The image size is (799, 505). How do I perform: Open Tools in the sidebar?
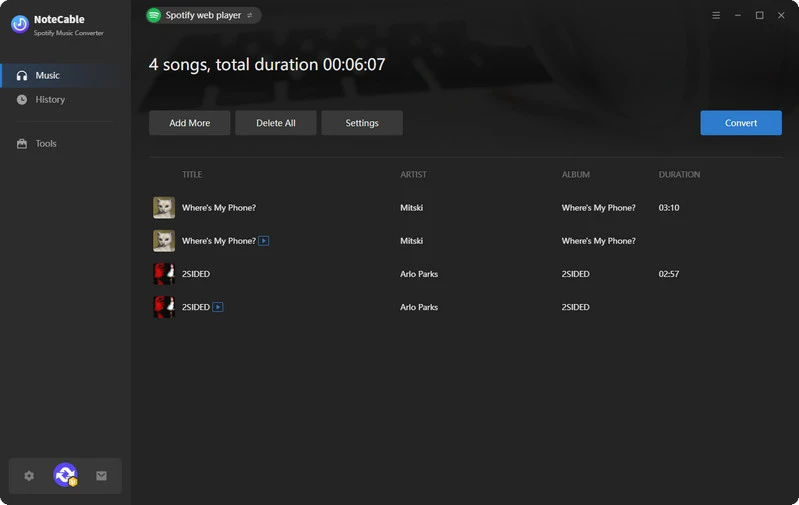[46, 144]
